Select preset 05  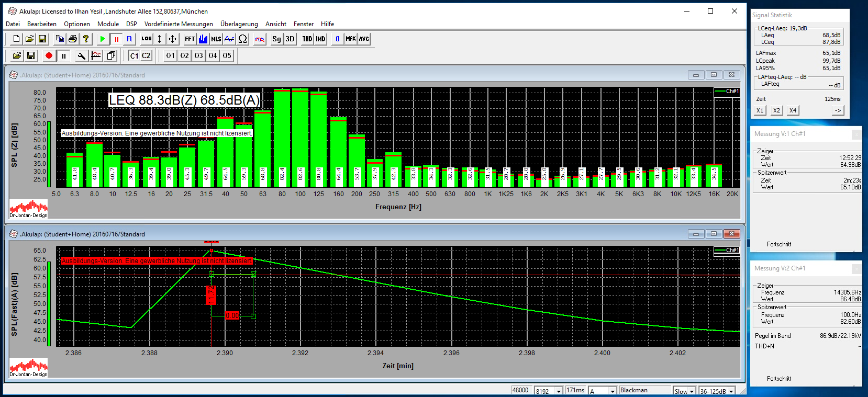coord(227,55)
